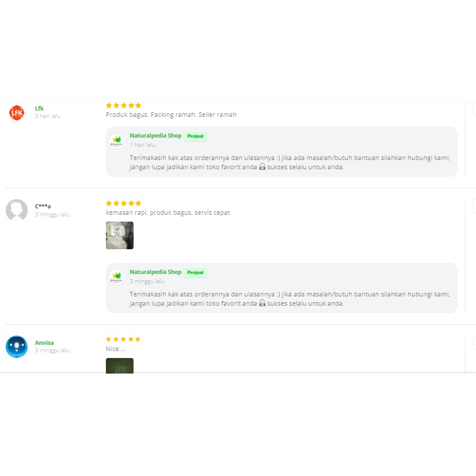Open Lfk's user profile name link
Screen dimensions: 476x476
coord(39,108)
